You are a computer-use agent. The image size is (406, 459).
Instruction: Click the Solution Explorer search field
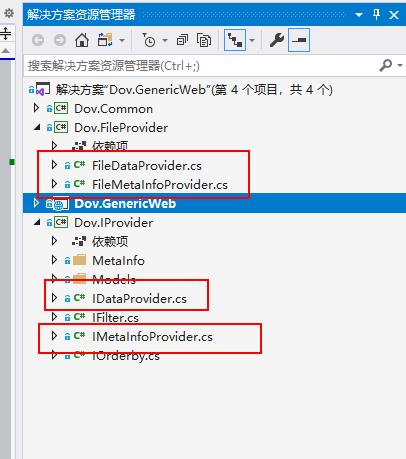[200, 66]
